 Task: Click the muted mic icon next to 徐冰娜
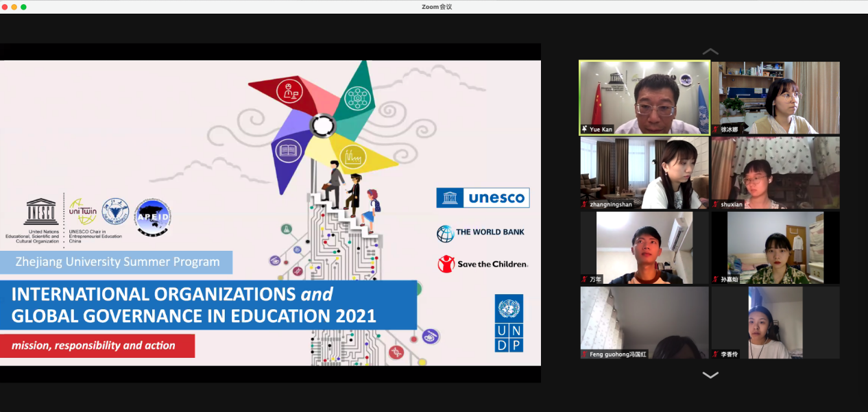(x=715, y=129)
